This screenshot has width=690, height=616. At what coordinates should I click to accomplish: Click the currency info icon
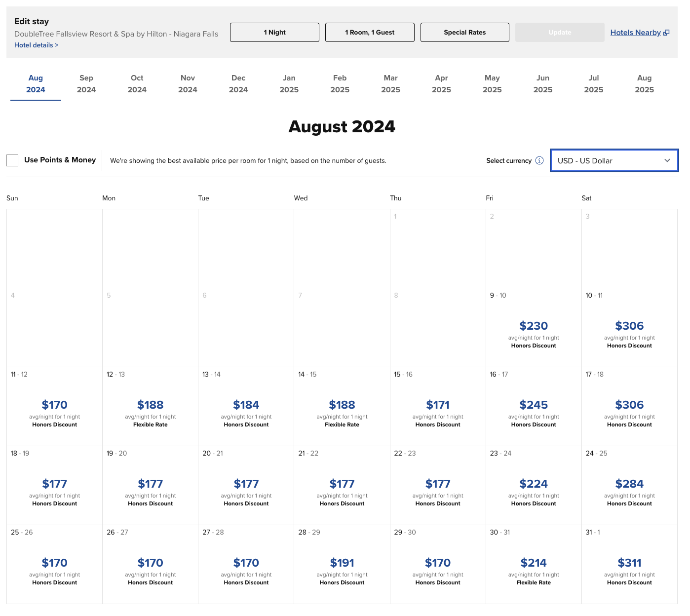point(539,160)
